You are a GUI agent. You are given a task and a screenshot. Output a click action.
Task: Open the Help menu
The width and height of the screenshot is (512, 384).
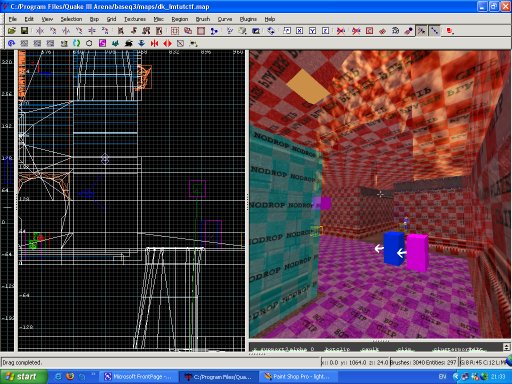(270, 19)
